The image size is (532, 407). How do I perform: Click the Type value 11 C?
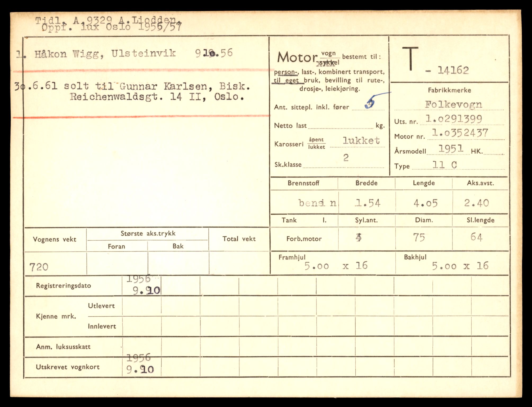[445, 165]
